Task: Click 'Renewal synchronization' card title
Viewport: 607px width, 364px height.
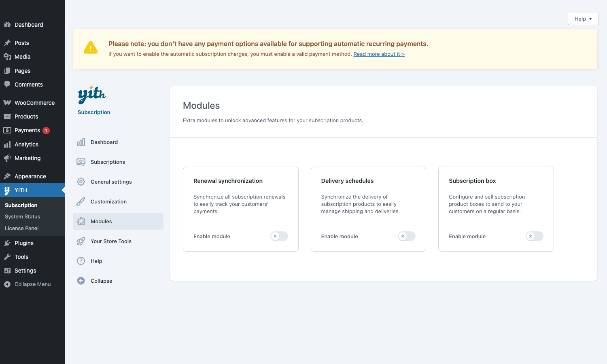Action: tap(228, 181)
